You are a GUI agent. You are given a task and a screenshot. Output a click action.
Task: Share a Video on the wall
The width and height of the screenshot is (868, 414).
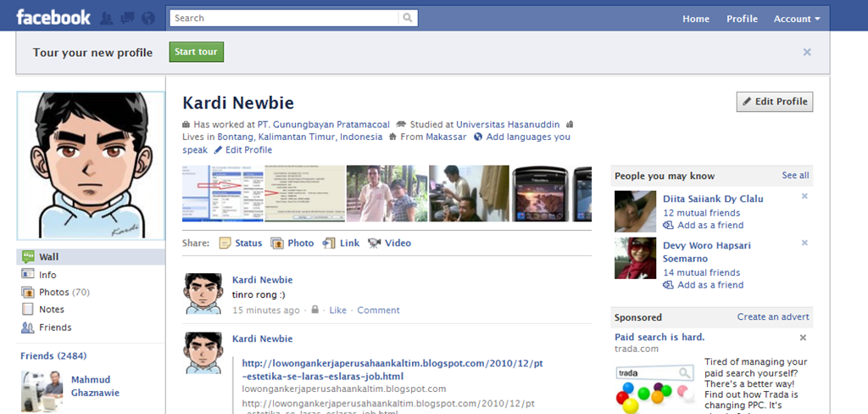tap(390, 243)
